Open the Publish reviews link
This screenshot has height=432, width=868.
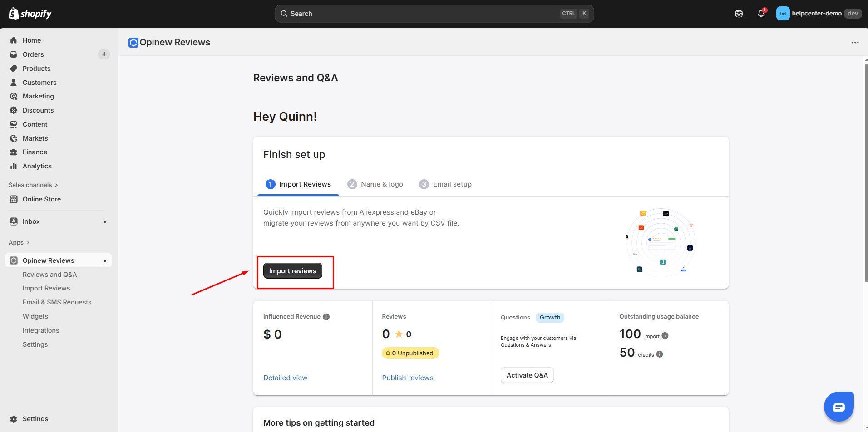[408, 378]
